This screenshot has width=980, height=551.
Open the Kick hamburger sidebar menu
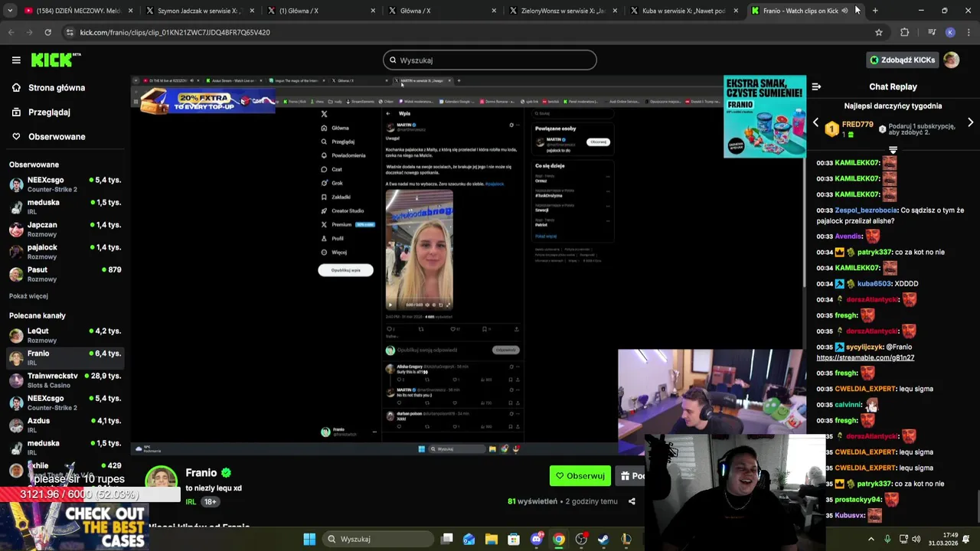[x=16, y=60]
